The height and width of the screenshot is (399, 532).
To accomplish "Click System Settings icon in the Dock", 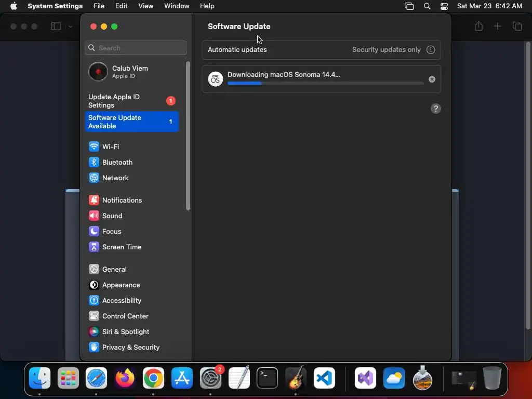I will (x=210, y=378).
